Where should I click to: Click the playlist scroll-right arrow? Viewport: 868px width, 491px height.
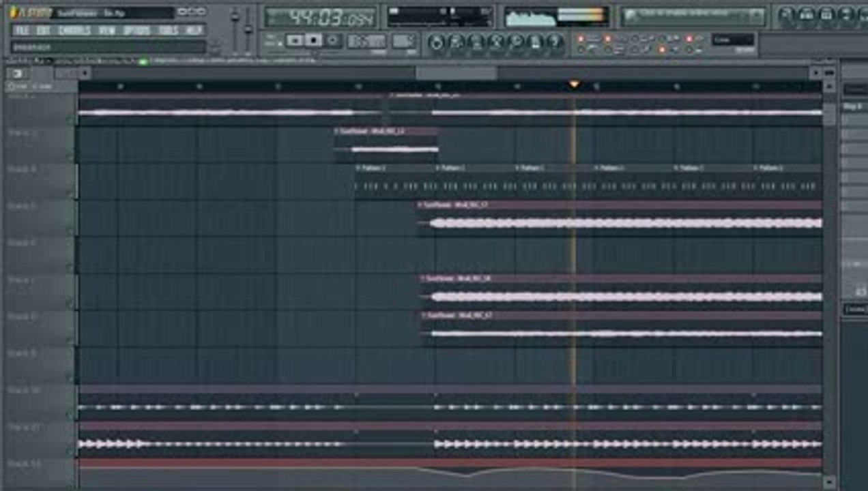815,73
